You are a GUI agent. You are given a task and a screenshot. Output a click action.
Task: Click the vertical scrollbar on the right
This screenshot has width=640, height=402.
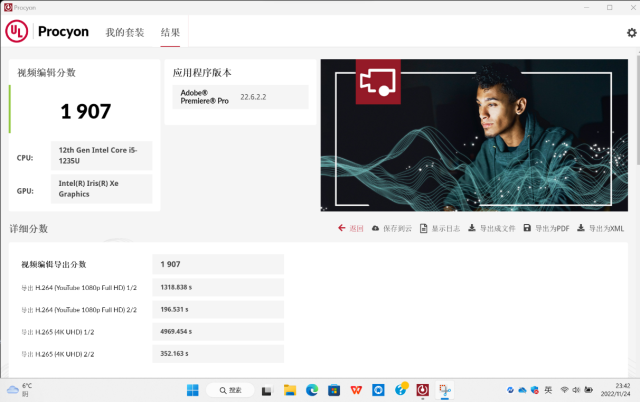[x=638, y=108]
